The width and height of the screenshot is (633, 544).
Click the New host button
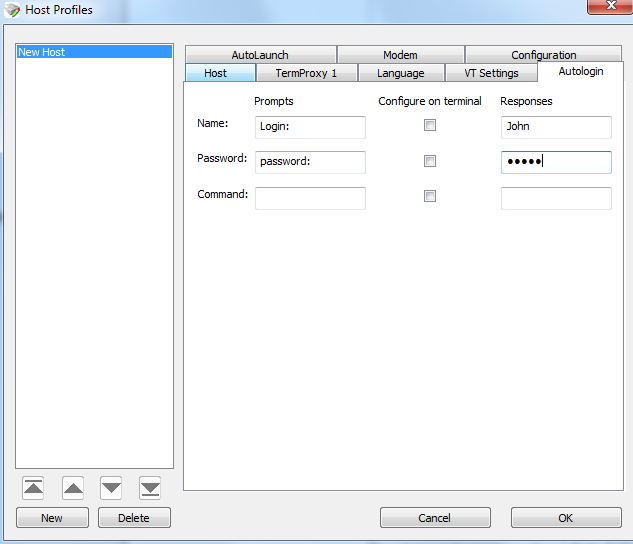coord(52,518)
